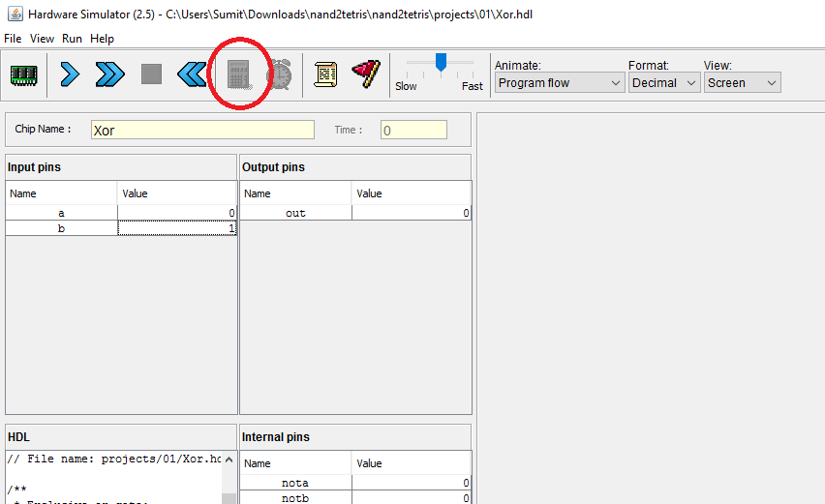Screen dimensions: 825x504
Task: Expand the View Screen dropdown
Action: 741,83
